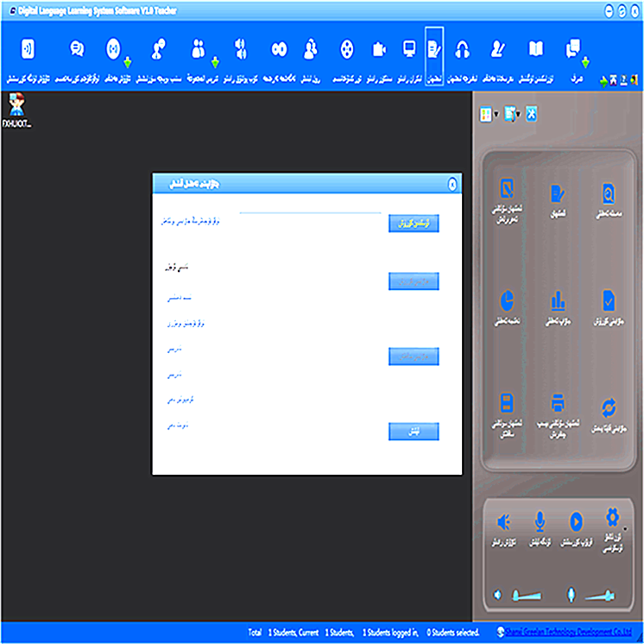Click the headphones icon in the top toolbar
Screen dimensions: 644x644
click(x=463, y=49)
